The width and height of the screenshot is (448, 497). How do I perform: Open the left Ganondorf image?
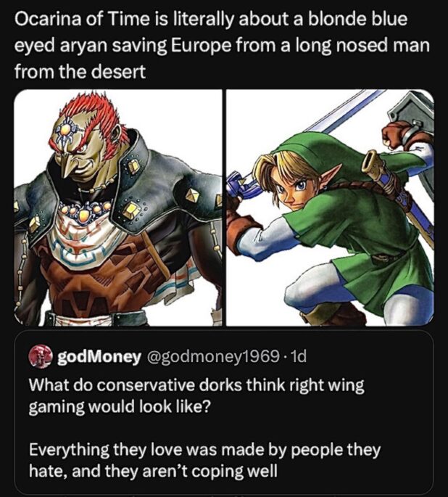(117, 208)
